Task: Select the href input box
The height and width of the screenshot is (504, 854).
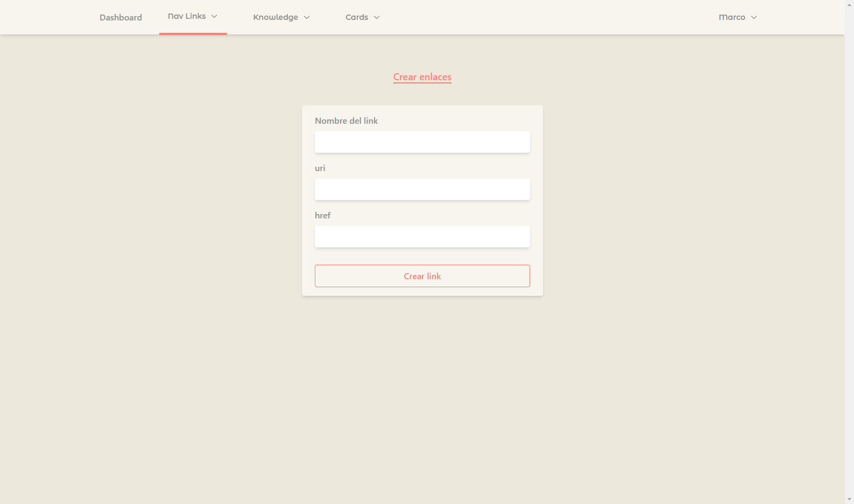Action: pos(422,237)
